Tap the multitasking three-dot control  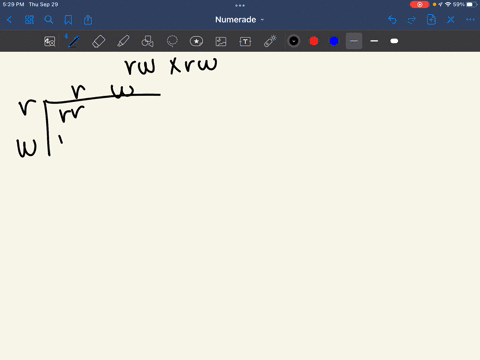tap(240, 5)
